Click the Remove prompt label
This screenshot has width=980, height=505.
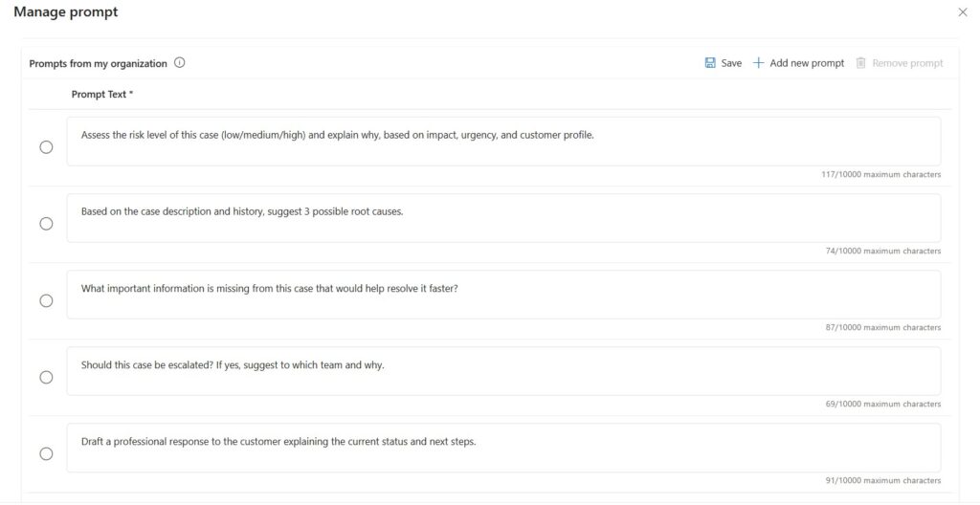[x=907, y=63]
